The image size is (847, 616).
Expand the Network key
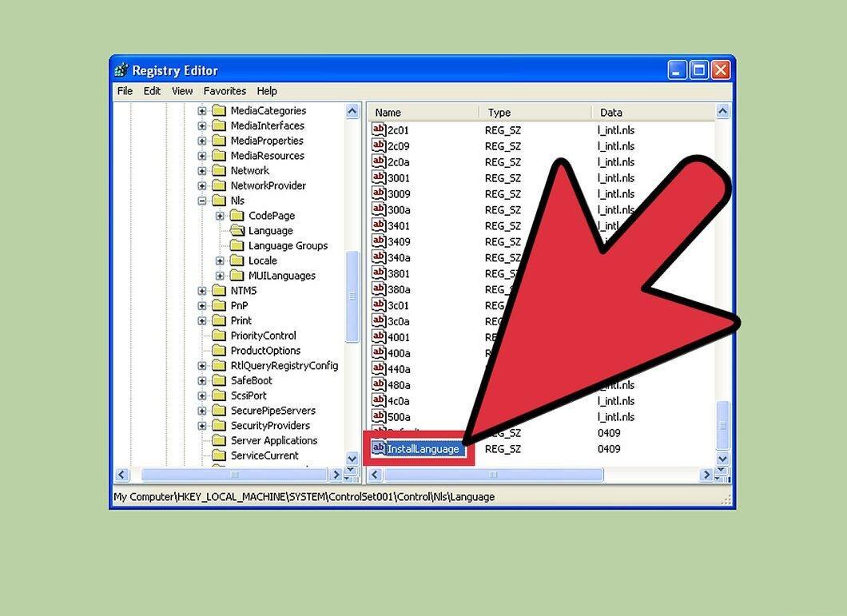(x=202, y=171)
